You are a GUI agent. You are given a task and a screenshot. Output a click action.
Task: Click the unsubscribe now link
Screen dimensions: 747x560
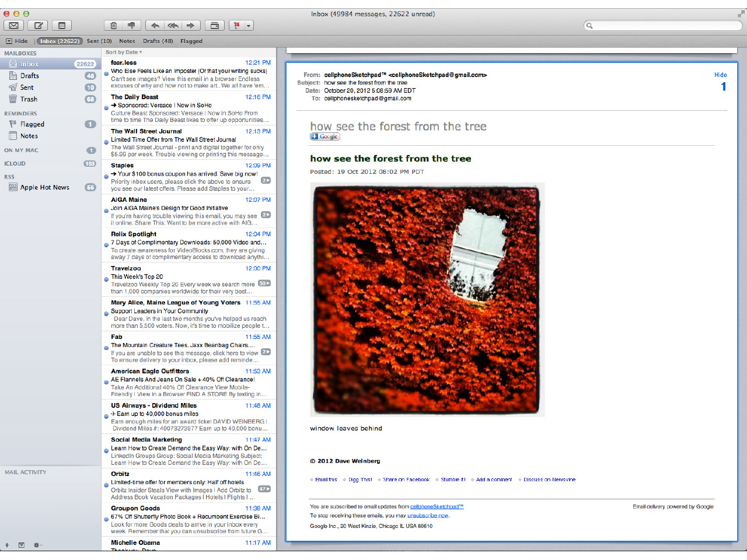pyautogui.click(x=428, y=515)
